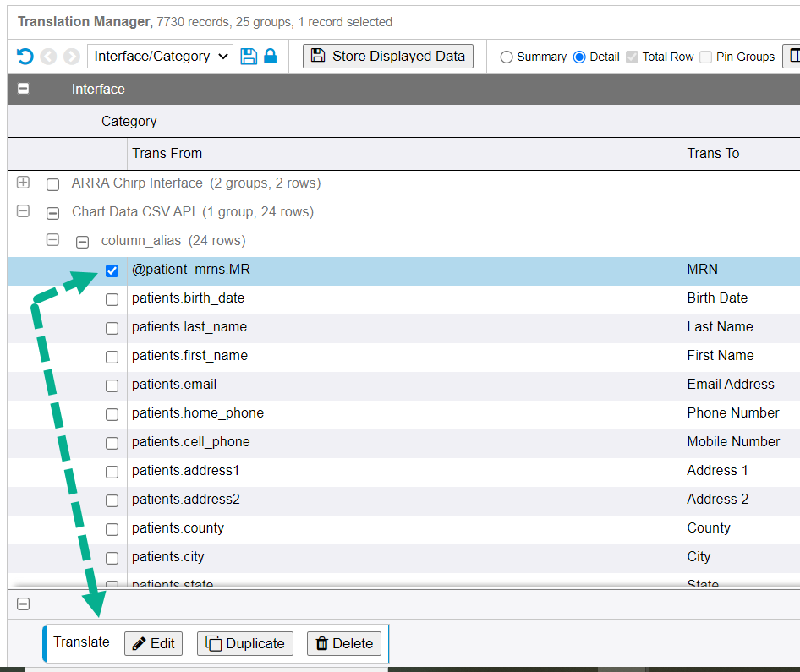Screen dimensions: 800x672
Task: Expand the ARRA Chirp Interface group
Action: [24, 183]
